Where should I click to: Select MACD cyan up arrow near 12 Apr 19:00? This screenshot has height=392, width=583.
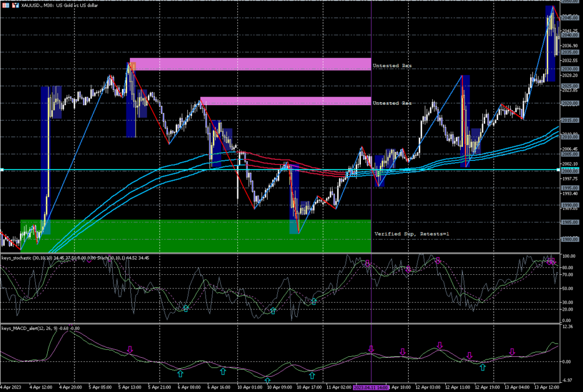point(483,367)
